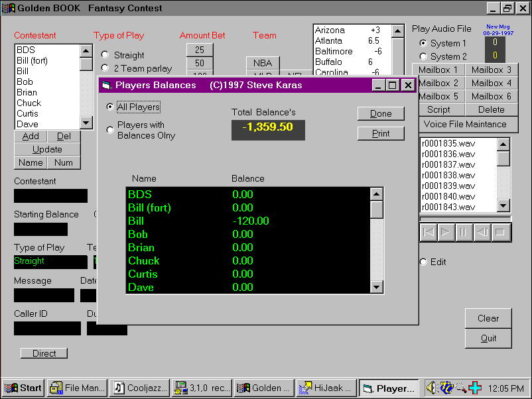Select Buffalo in the team list

[x=352, y=62]
